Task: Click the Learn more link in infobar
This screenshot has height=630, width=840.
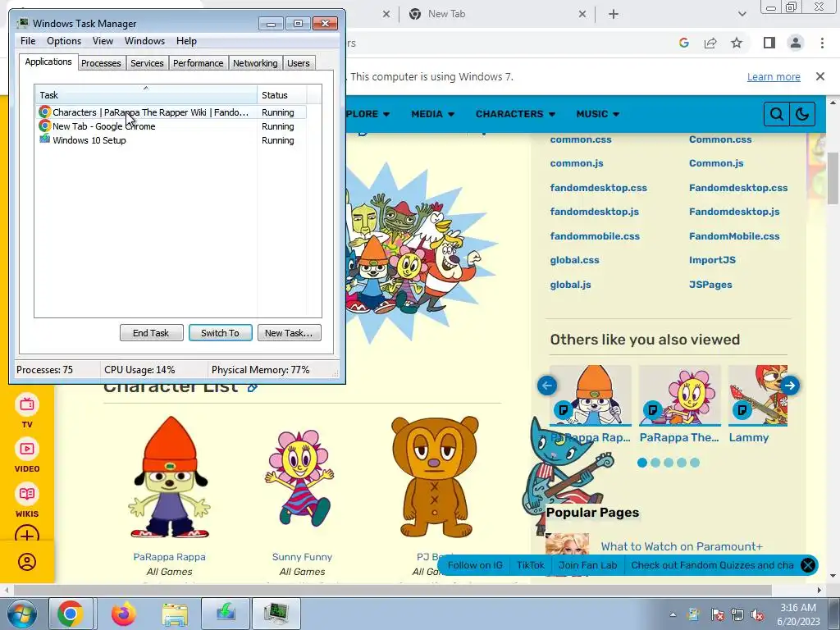Action: (x=774, y=76)
